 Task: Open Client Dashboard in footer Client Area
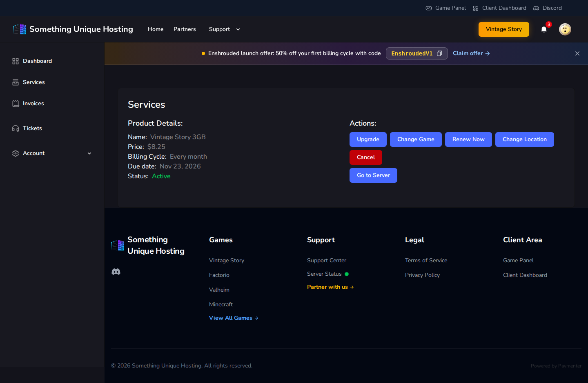click(x=525, y=275)
